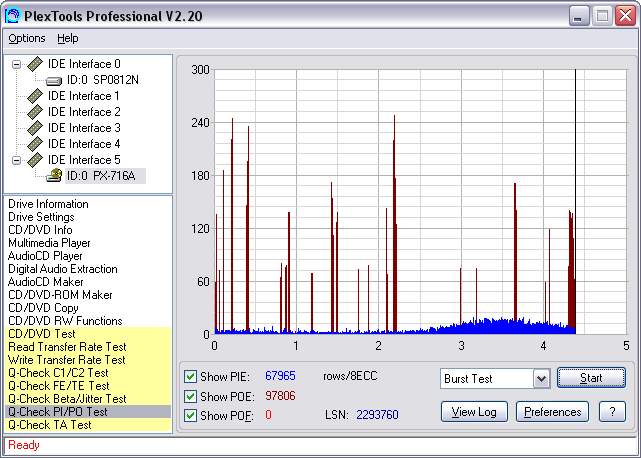Click the PlexTools app icon in title bar
This screenshot has height=458, width=641.
pos(13,16)
